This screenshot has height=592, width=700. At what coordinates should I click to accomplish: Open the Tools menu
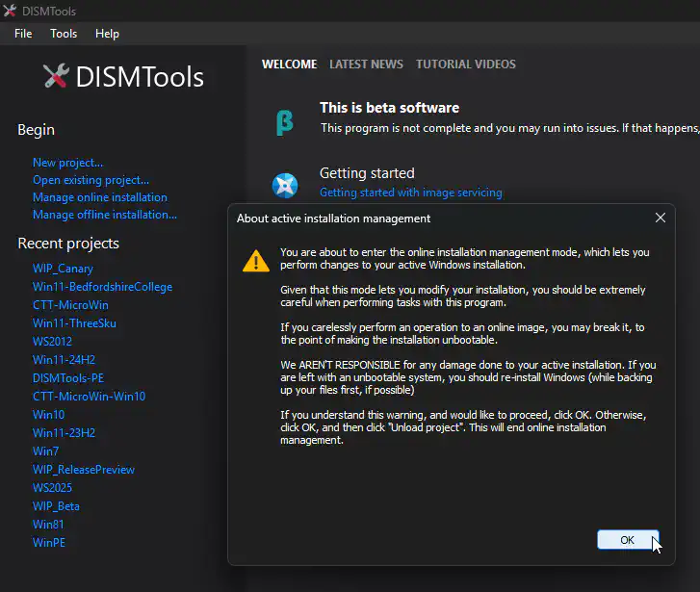coord(64,34)
